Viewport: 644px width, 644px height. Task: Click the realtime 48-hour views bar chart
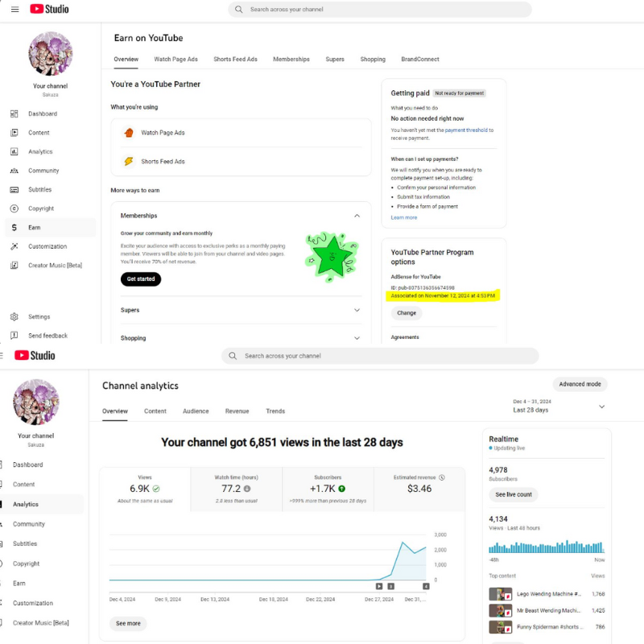(547, 547)
